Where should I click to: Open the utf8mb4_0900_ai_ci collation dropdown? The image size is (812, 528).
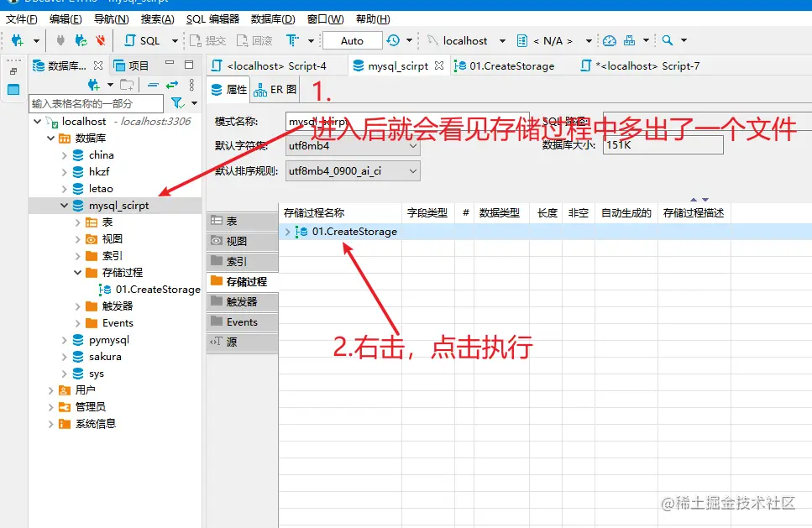(353, 171)
